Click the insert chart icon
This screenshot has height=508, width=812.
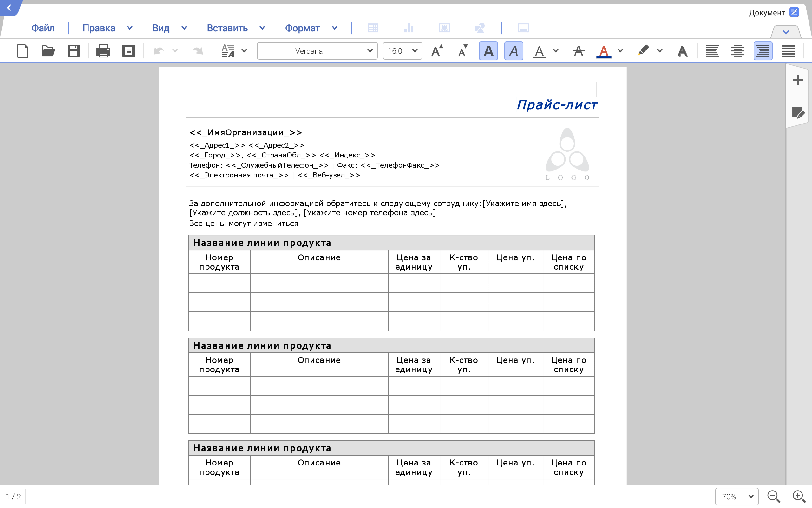[409, 28]
